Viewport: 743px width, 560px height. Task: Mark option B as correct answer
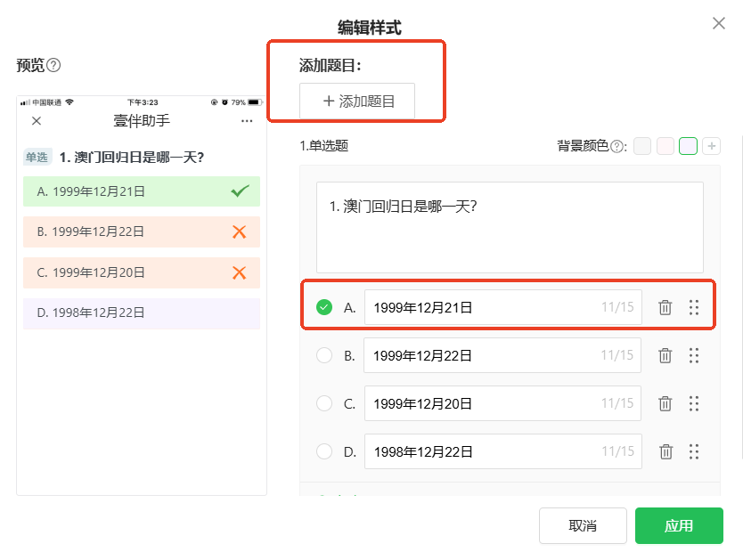324,355
